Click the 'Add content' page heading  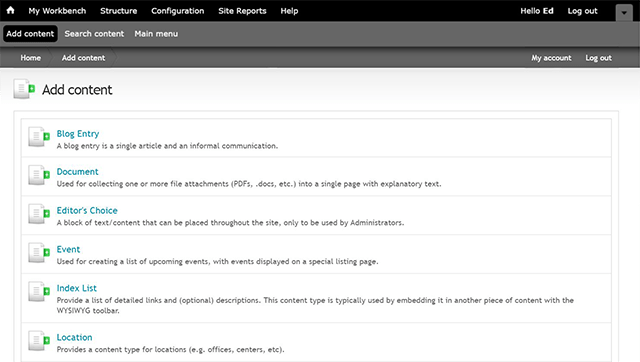(77, 90)
